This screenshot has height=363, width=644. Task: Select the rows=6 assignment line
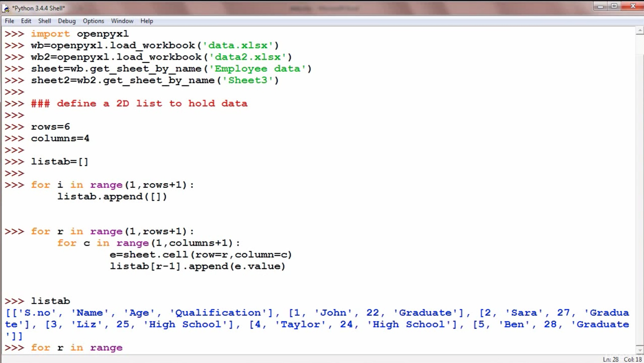pyautogui.click(x=50, y=126)
